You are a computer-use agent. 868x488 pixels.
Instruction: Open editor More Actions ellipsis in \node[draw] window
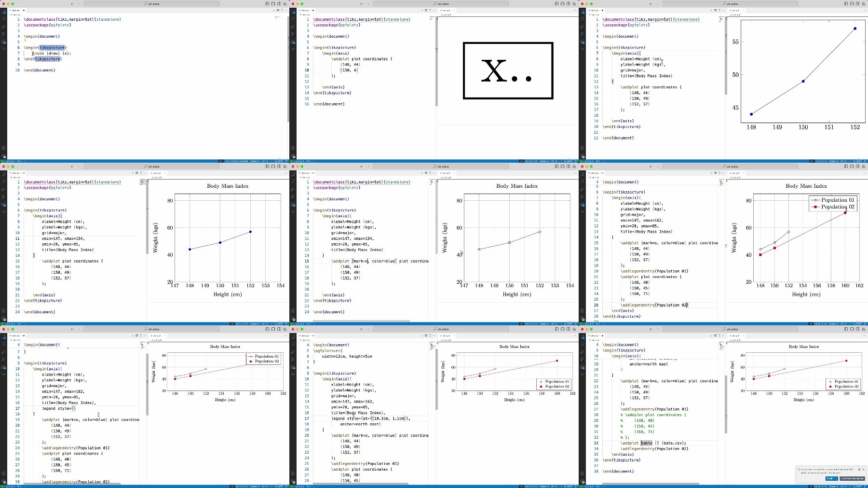click(285, 10)
